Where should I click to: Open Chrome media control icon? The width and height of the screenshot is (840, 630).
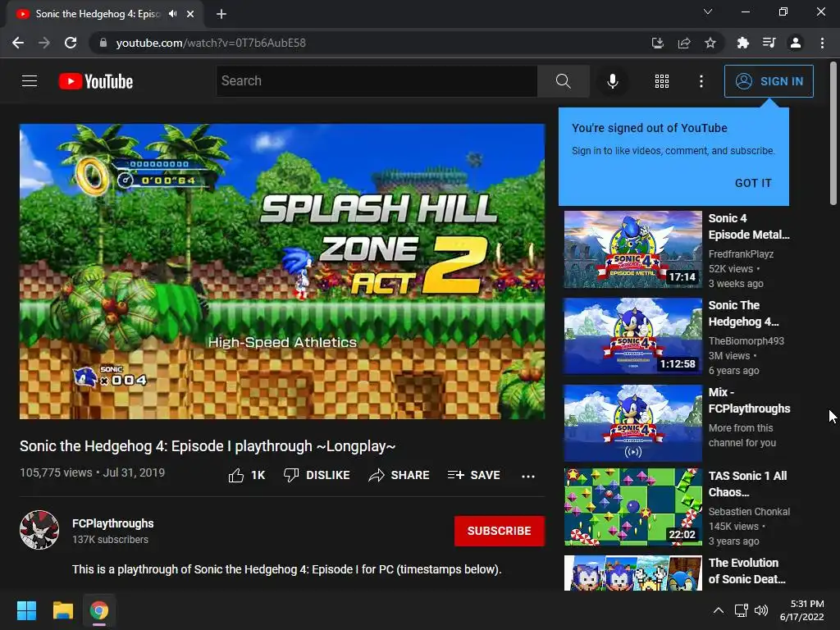(x=769, y=43)
